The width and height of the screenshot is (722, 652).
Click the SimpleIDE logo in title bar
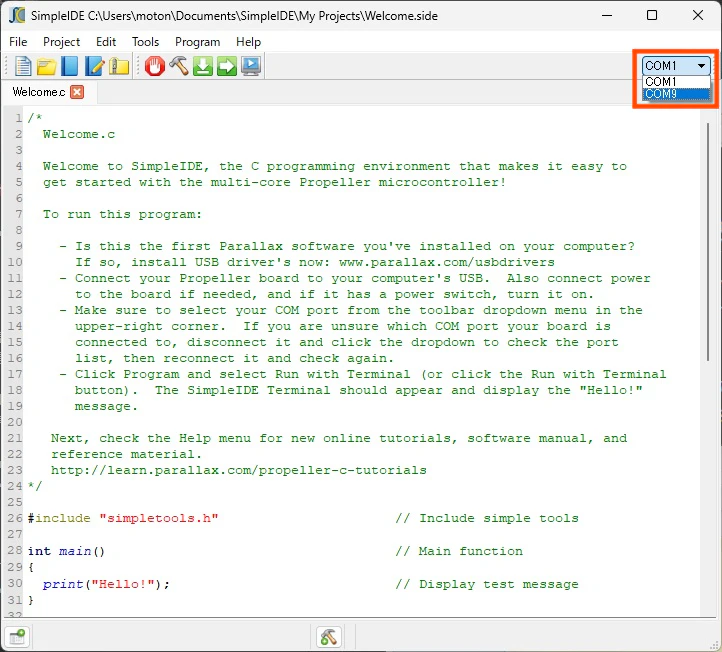[17, 15]
